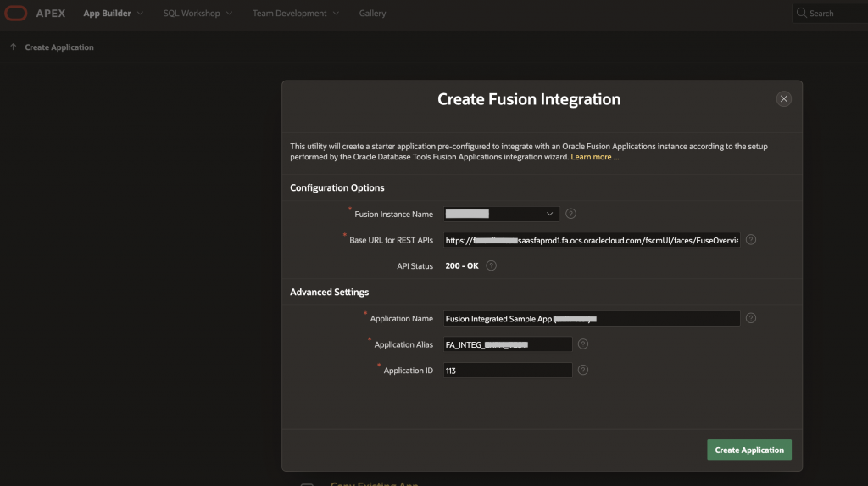Click help icon next to Application Alias
This screenshot has height=486, width=868.
582,344
